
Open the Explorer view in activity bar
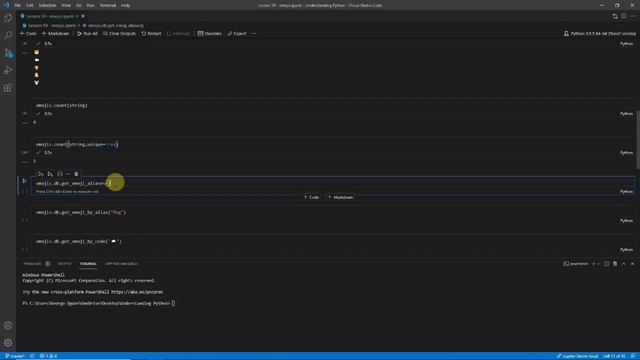pos(8,18)
